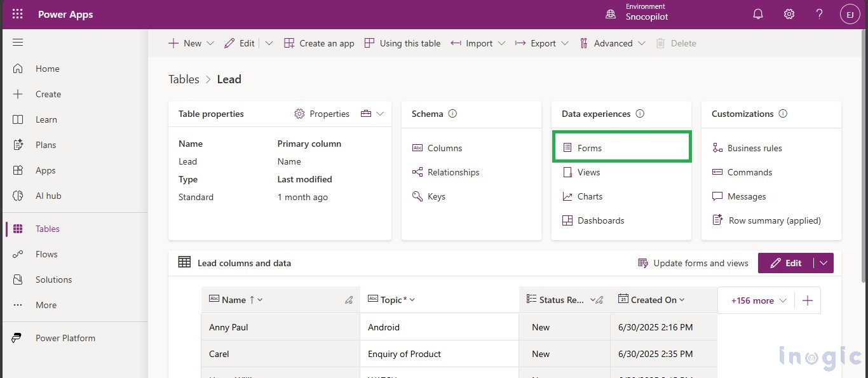Screen dimensions: 868x378
Task: Open Views under Data experiences
Action: 581,172
